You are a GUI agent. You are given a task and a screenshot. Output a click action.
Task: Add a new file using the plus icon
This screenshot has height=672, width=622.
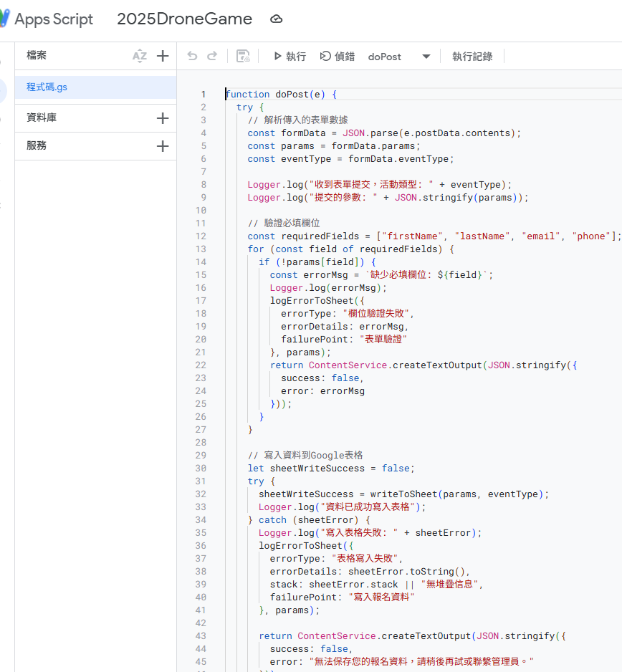163,56
